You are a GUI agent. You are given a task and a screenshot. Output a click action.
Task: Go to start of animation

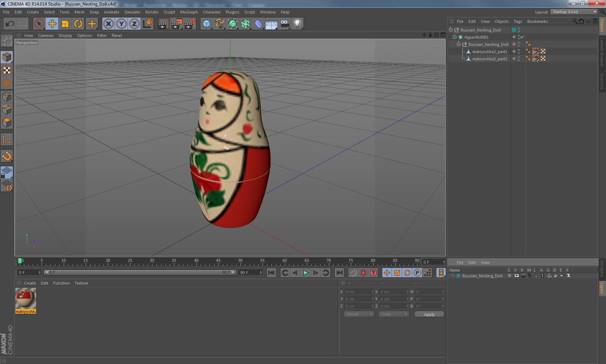[x=271, y=273]
